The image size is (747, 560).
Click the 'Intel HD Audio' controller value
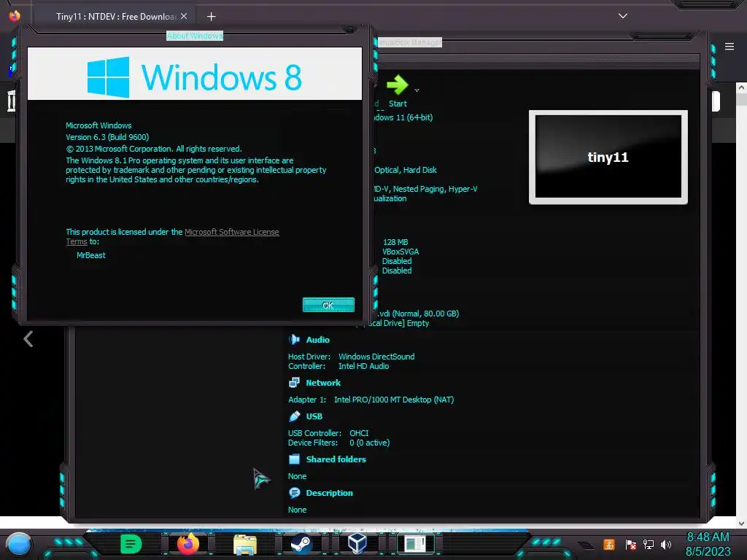(x=363, y=366)
